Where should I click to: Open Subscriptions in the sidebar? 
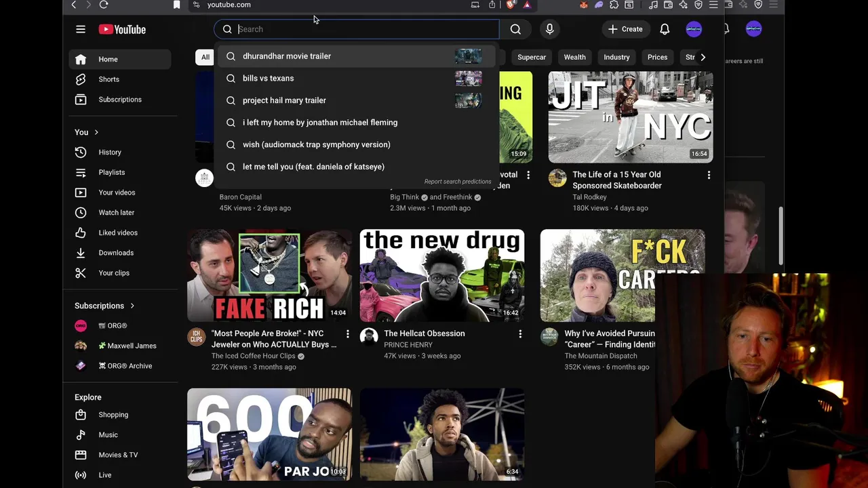[120, 100]
